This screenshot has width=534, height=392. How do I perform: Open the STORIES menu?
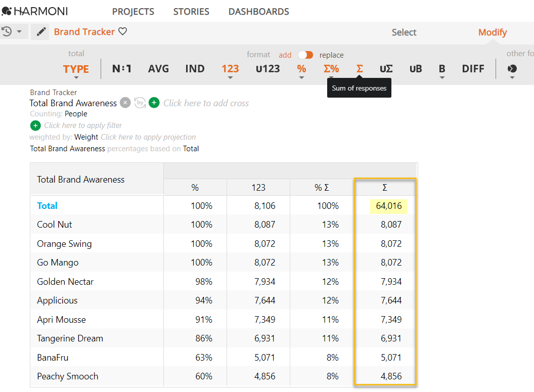(x=191, y=12)
